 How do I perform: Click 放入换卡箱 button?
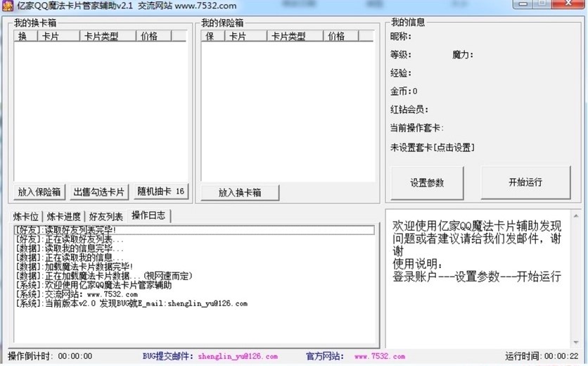click(240, 193)
